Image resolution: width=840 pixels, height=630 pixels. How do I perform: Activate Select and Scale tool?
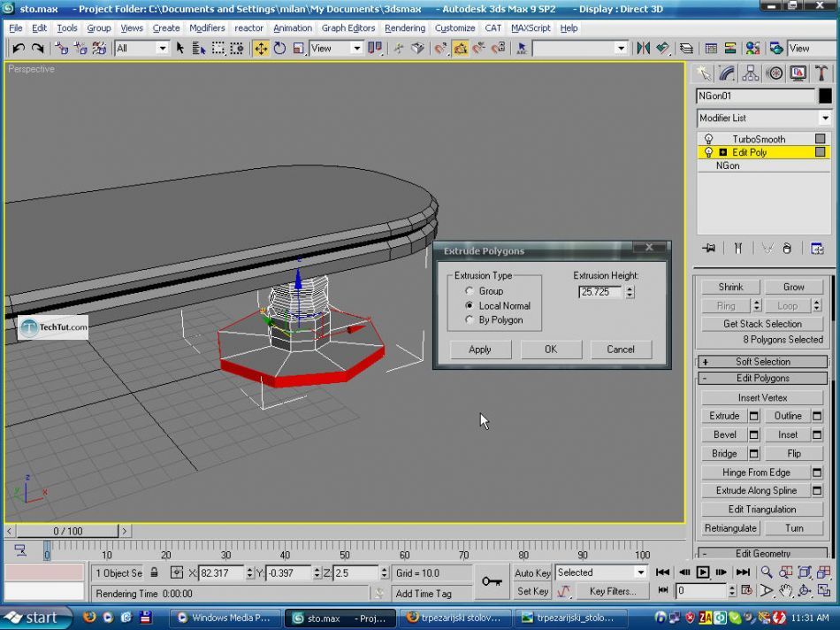click(x=298, y=49)
